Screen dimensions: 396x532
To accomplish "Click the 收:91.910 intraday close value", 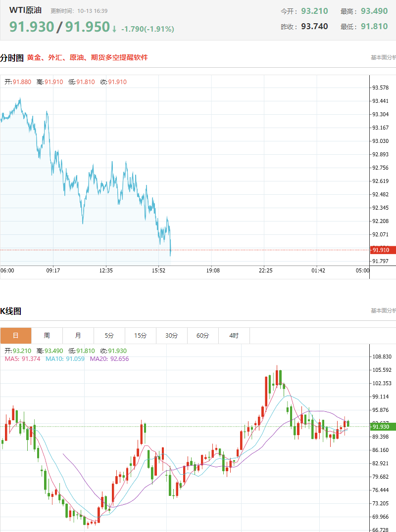I will (113, 82).
